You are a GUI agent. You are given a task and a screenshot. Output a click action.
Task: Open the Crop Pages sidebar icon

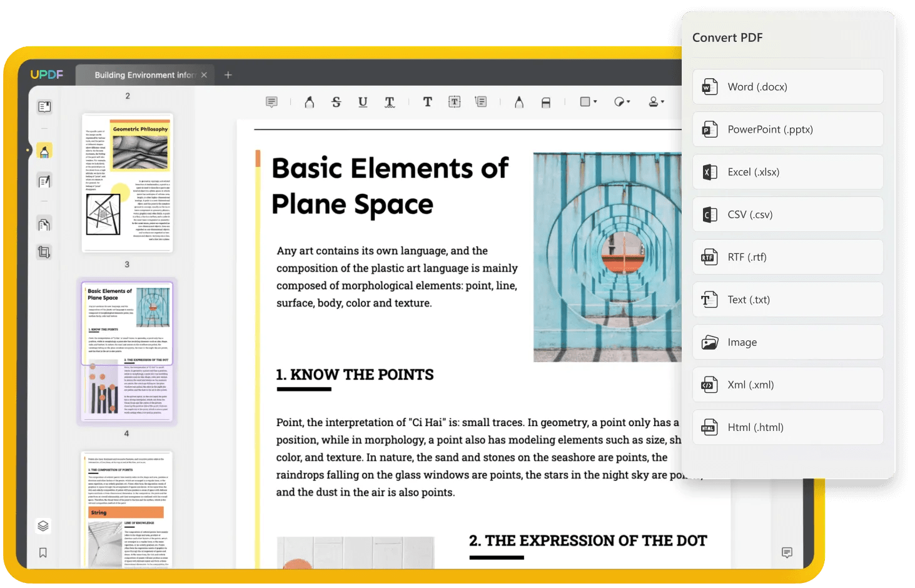pyautogui.click(x=44, y=252)
